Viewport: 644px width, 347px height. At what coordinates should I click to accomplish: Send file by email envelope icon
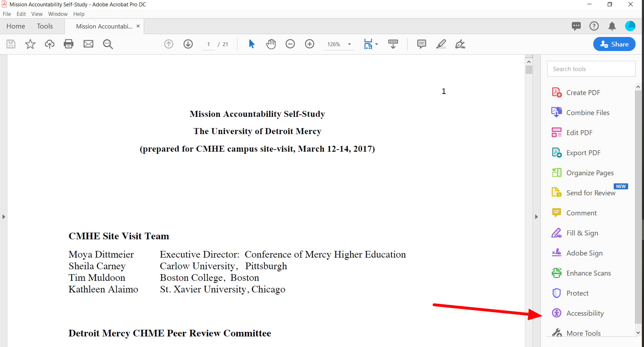tap(88, 44)
